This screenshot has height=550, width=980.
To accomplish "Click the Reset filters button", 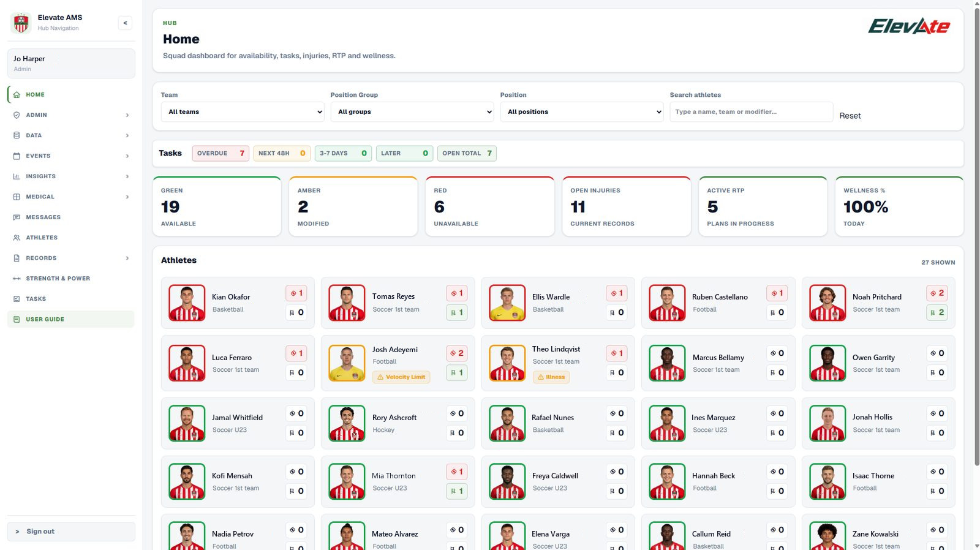I will pos(850,116).
